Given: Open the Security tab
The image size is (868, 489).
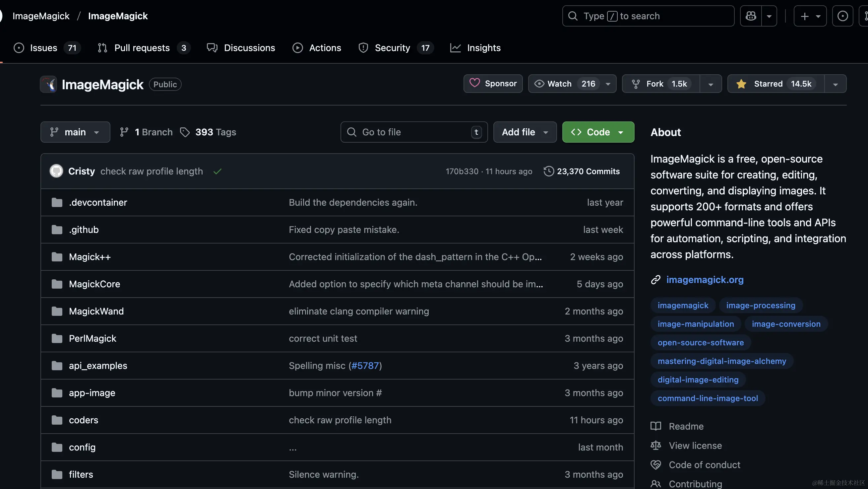Looking at the screenshot, I should click(392, 48).
